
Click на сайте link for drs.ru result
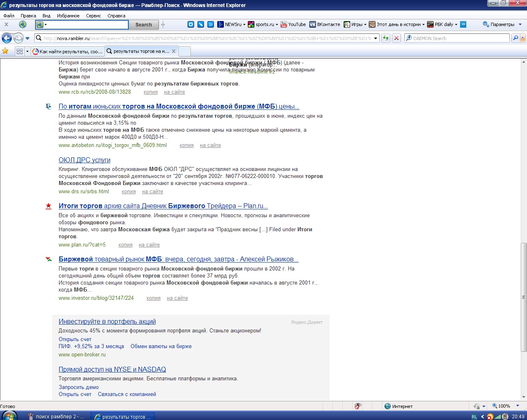point(152,192)
